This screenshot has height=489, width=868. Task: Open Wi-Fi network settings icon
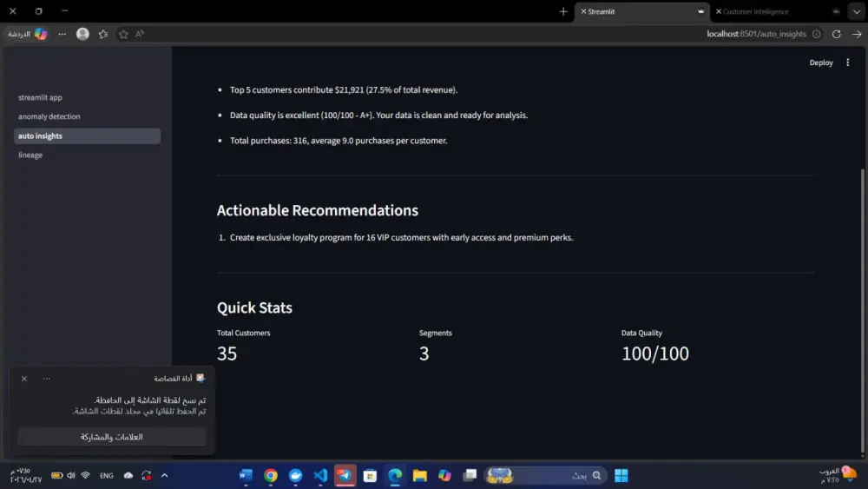pos(85,476)
